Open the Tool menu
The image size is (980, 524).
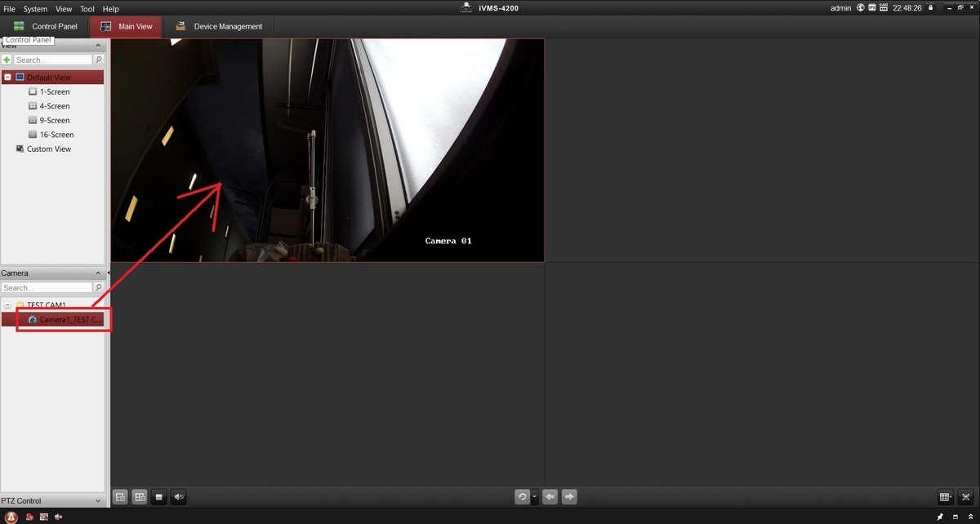pyautogui.click(x=87, y=9)
